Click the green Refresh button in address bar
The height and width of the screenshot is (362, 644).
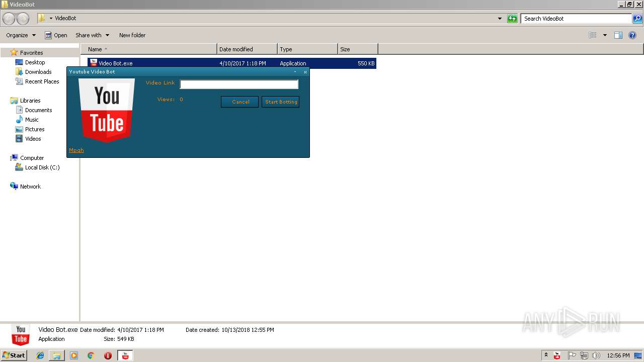click(x=512, y=19)
